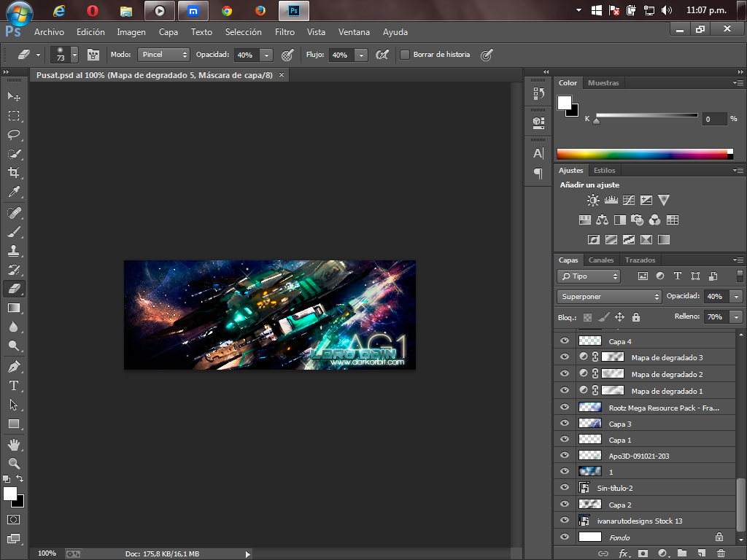Screen dimensions: 747x560
Task: Add a Curves adjustment
Action: (628, 200)
